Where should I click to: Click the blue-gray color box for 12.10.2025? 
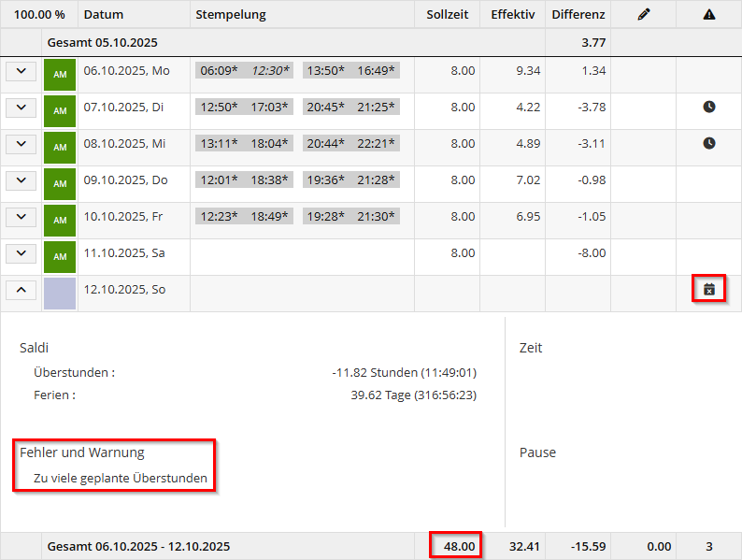(x=60, y=293)
